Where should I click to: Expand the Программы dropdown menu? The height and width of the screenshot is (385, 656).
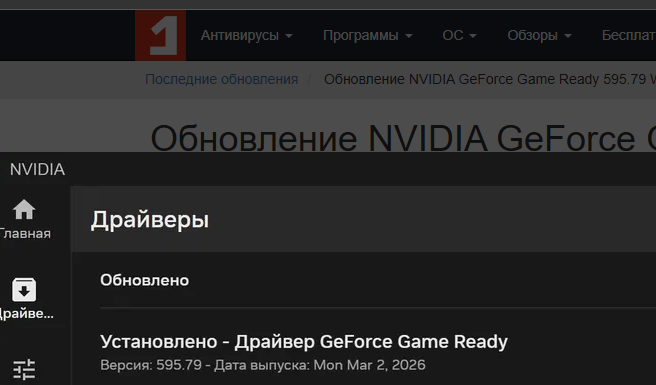coord(367,36)
